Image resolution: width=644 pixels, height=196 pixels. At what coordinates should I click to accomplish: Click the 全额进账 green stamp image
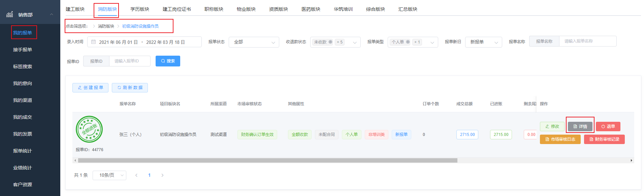click(x=89, y=130)
